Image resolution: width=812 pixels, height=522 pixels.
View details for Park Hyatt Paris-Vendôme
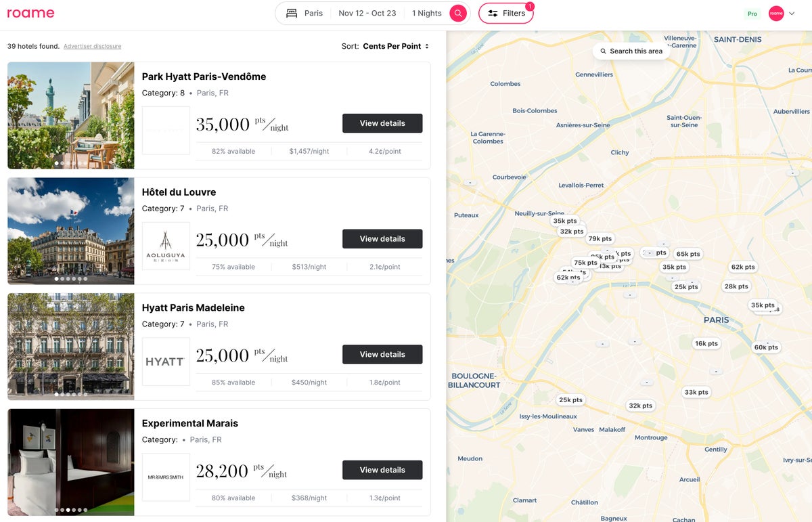point(382,123)
